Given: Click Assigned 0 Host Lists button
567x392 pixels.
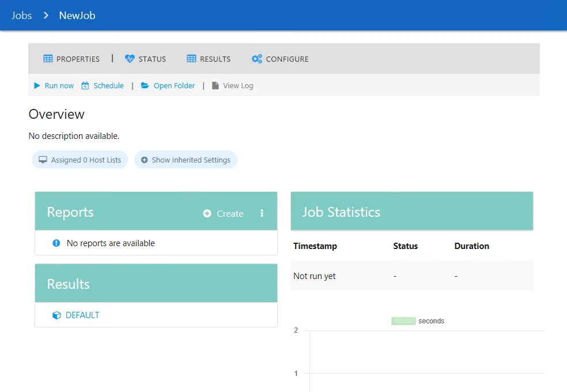Looking at the screenshot, I should (x=80, y=160).
